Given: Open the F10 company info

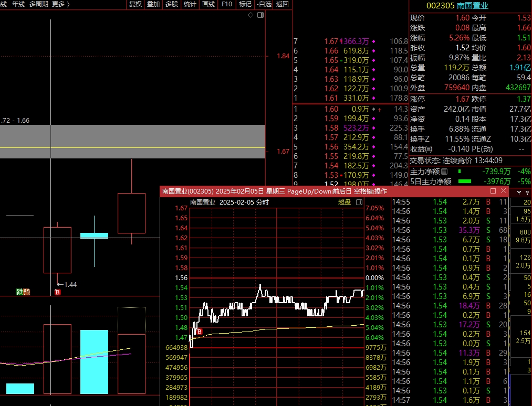Looking at the screenshot, I should pos(227,4).
